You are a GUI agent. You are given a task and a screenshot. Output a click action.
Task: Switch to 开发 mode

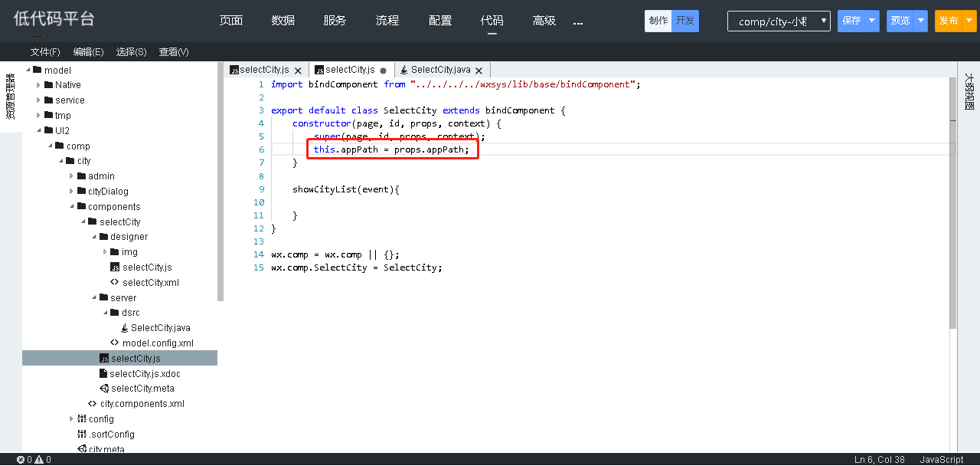pyautogui.click(x=685, y=21)
